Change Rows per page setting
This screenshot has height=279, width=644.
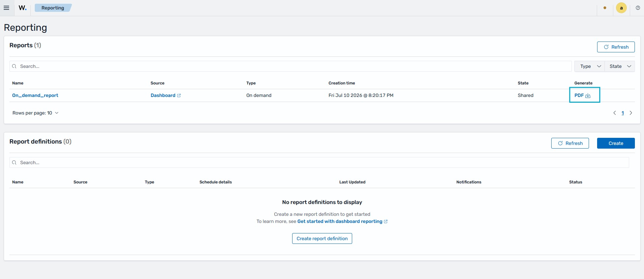point(35,113)
